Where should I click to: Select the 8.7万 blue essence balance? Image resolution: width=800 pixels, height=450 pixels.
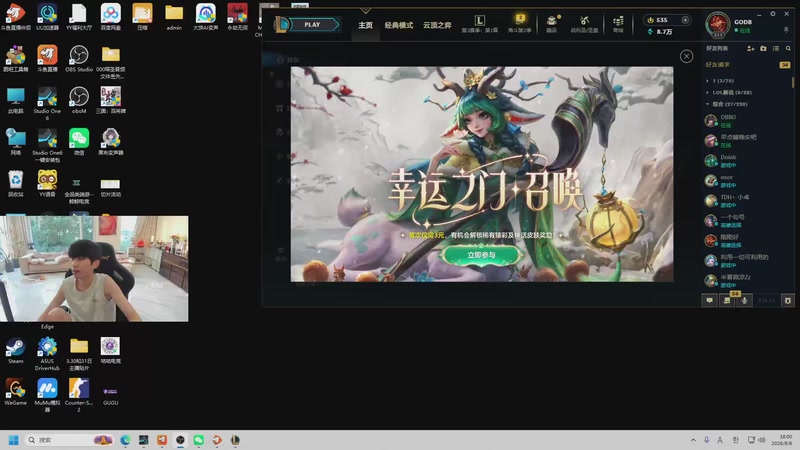(x=660, y=32)
